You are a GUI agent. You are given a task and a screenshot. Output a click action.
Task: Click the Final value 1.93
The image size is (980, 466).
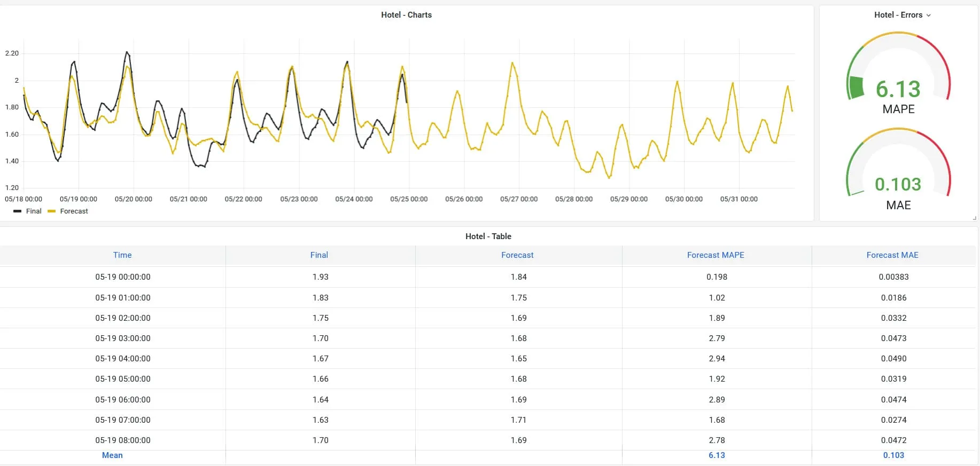(x=321, y=277)
